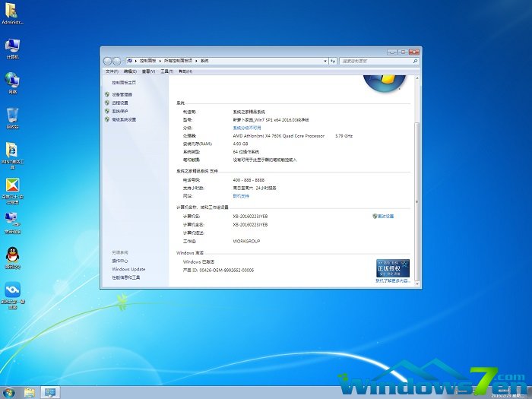Open Advanced System Settings (高级系统设置)
Viewport: 532px width, 399px height.
click(124, 119)
